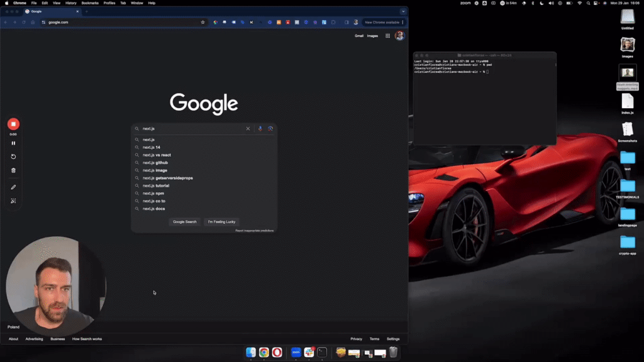644x362 pixels.
Task: Open Google Lens search in the search bar
Action: pos(270,128)
